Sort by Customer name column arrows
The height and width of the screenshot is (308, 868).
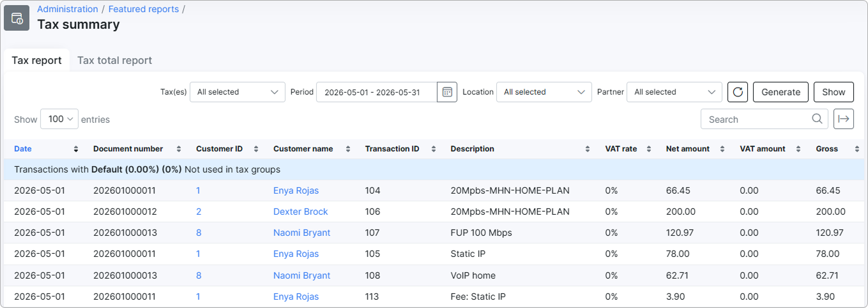(348, 149)
